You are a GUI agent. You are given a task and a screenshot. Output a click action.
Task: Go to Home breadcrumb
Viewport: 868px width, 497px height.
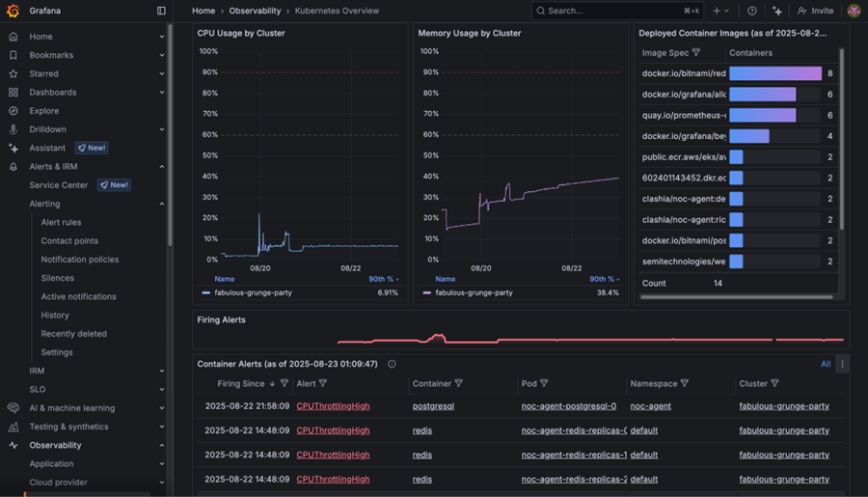203,11
